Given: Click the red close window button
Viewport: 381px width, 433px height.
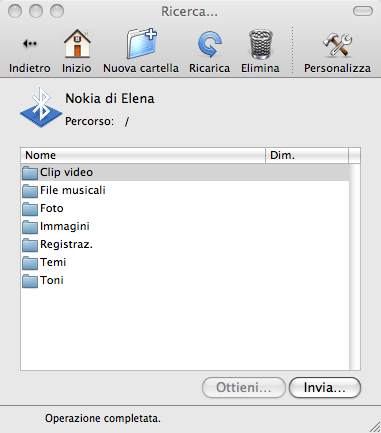Looking at the screenshot, I should tap(15, 11).
